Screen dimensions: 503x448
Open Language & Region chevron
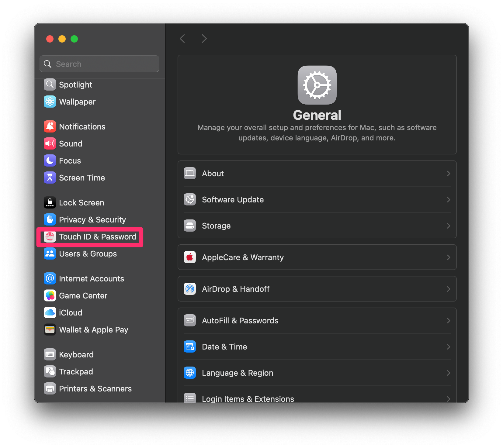[448, 373]
